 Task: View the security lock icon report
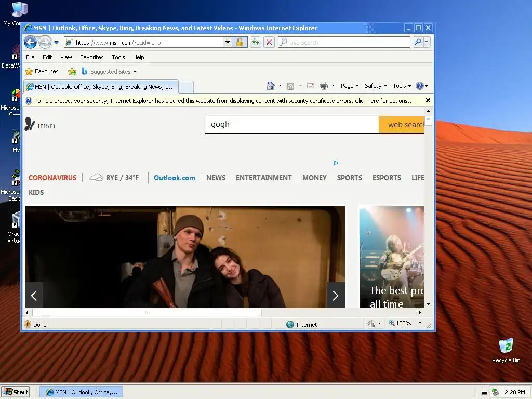pos(240,43)
